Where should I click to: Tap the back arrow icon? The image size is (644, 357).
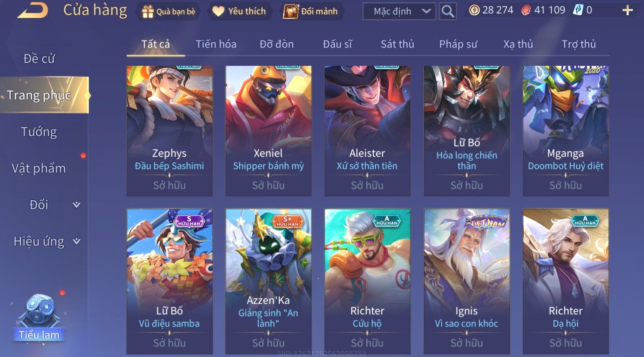tap(32, 10)
